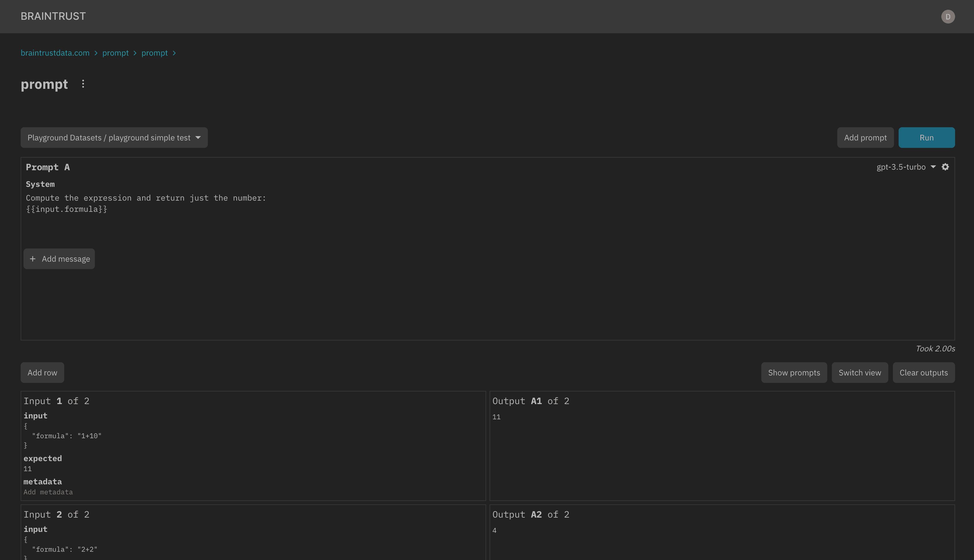
Task: Click the Run button to execute prompt
Action: (926, 137)
